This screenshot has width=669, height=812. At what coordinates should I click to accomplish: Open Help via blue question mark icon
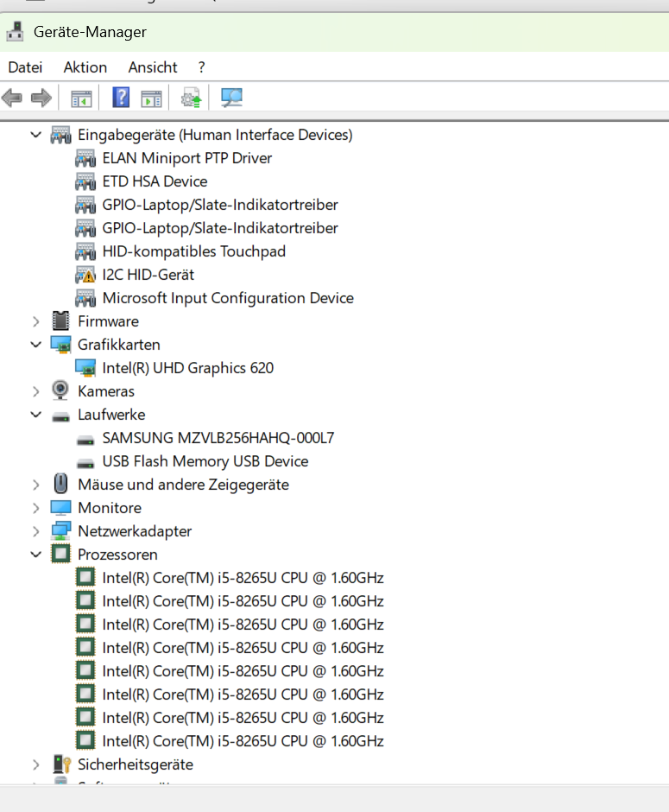pos(121,98)
